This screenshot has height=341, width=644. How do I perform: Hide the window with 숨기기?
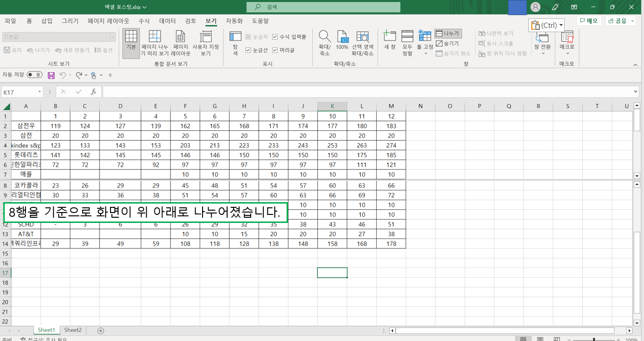pyautogui.click(x=448, y=43)
